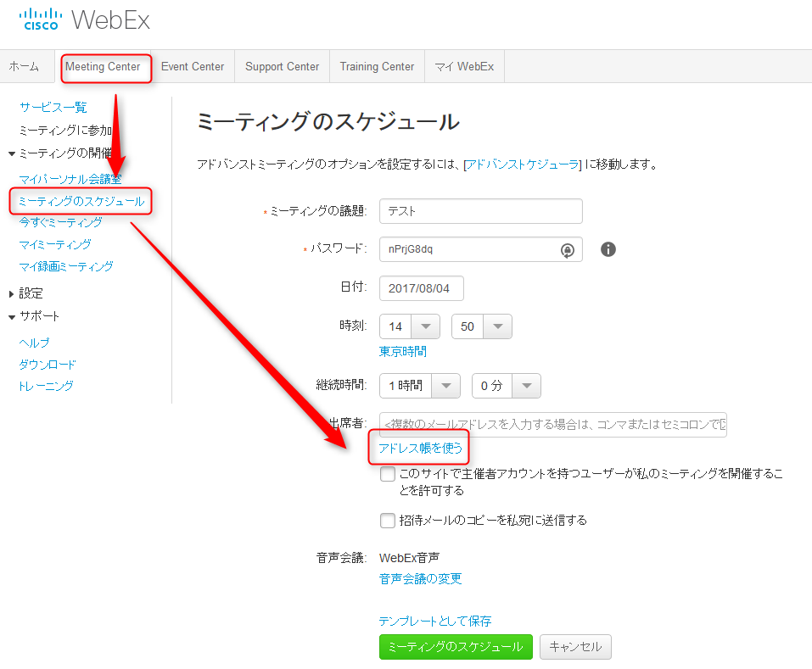Open the minute dropdown showing 50
812x669 pixels.
[x=482, y=326]
